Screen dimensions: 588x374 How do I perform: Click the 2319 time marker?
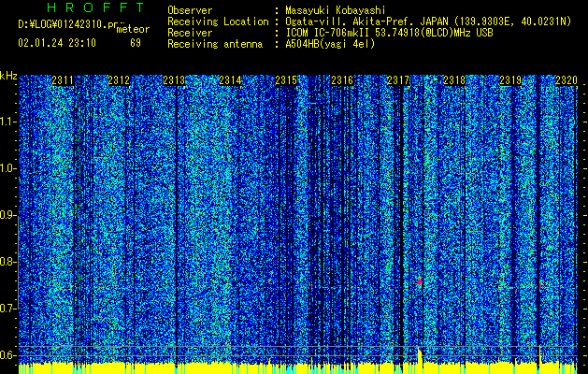tap(510, 80)
